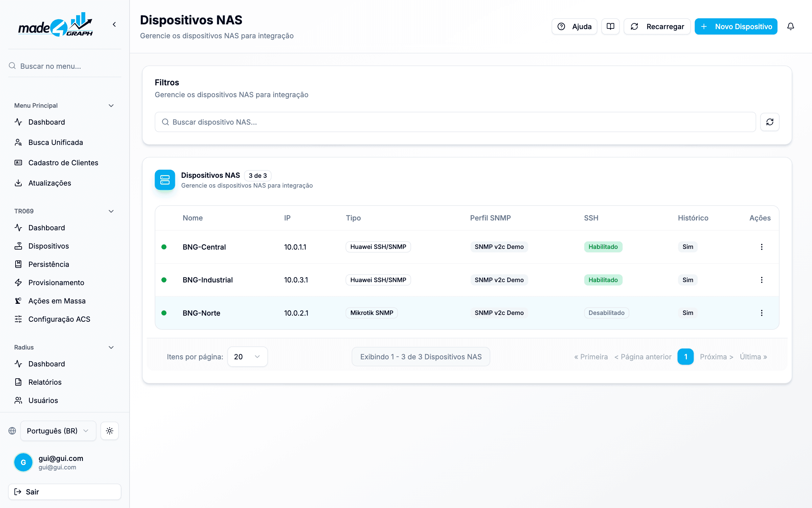Image resolution: width=812 pixels, height=508 pixels.
Task: Click IP address 10.0.2.1
Action: [296, 313]
